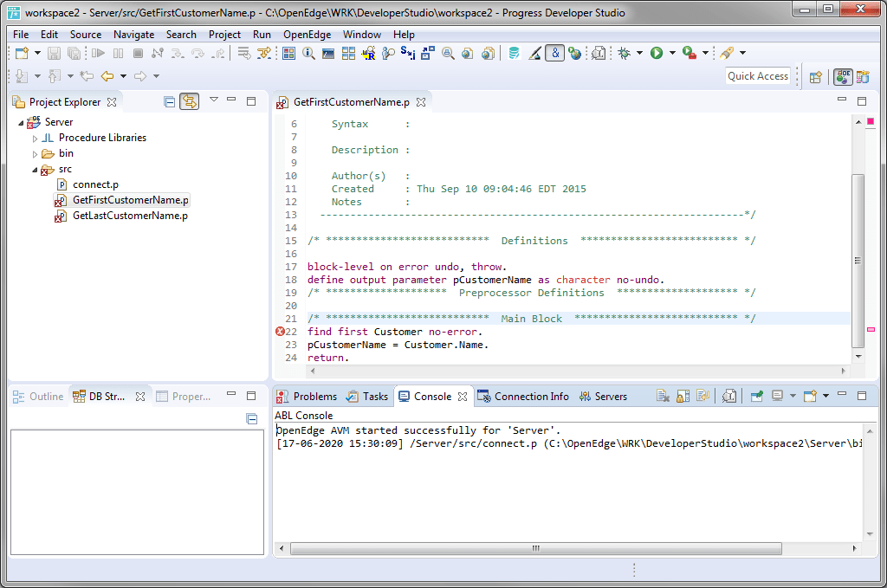Screen dimensions: 887x588
Task: Open the Window menu
Action: coord(362,35)
